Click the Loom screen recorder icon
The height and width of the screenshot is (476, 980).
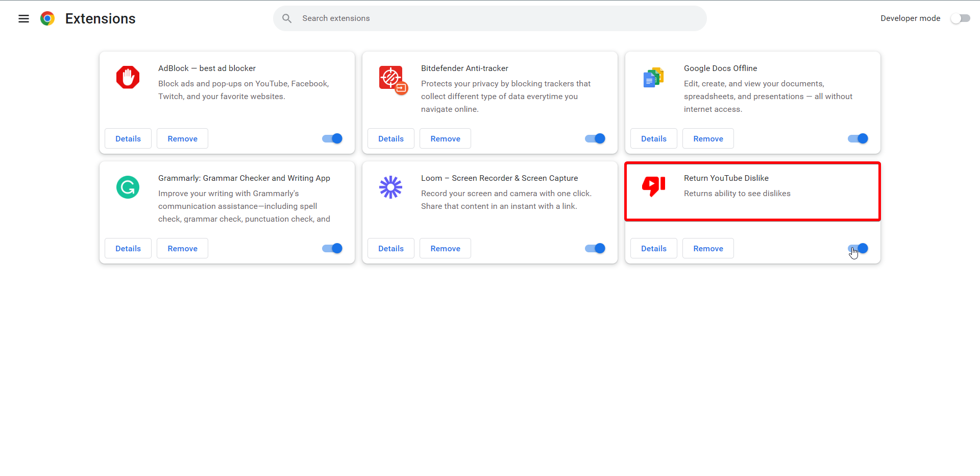[x=390, y=187]
